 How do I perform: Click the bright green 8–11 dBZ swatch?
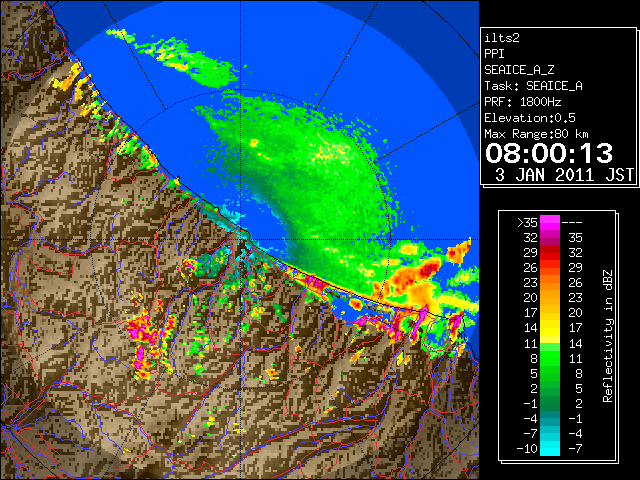pyautogui.click(x=550, y=358)
